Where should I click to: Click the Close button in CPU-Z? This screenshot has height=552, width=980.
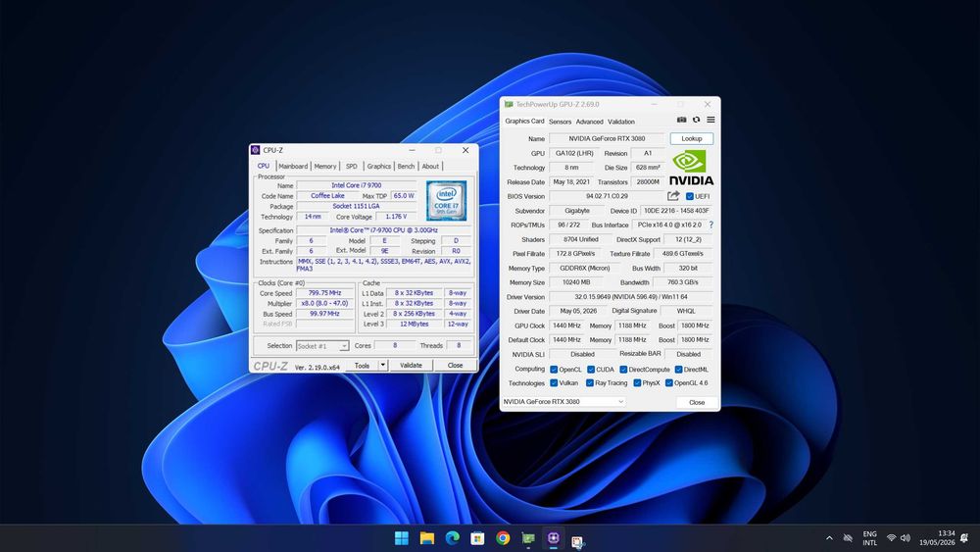click(455, 365)
